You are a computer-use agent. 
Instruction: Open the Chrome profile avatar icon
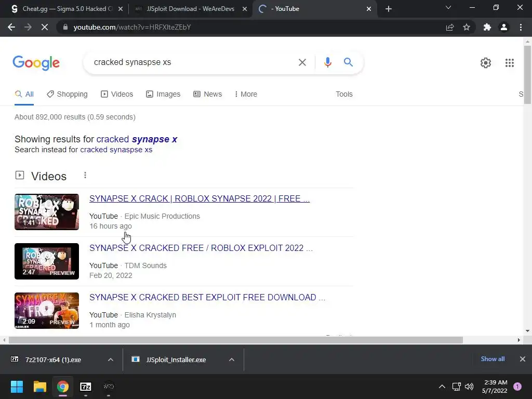point(504,27)
